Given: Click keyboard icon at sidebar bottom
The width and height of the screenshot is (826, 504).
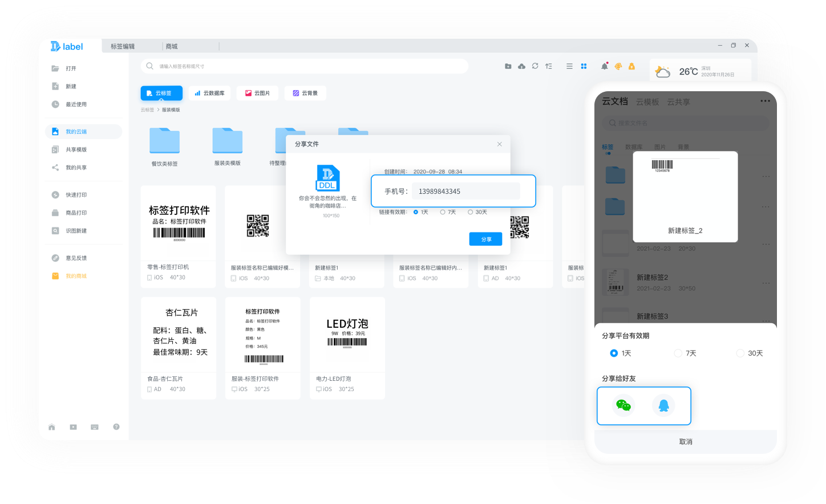Looking at the screenshot, I should tap(95, 427).
